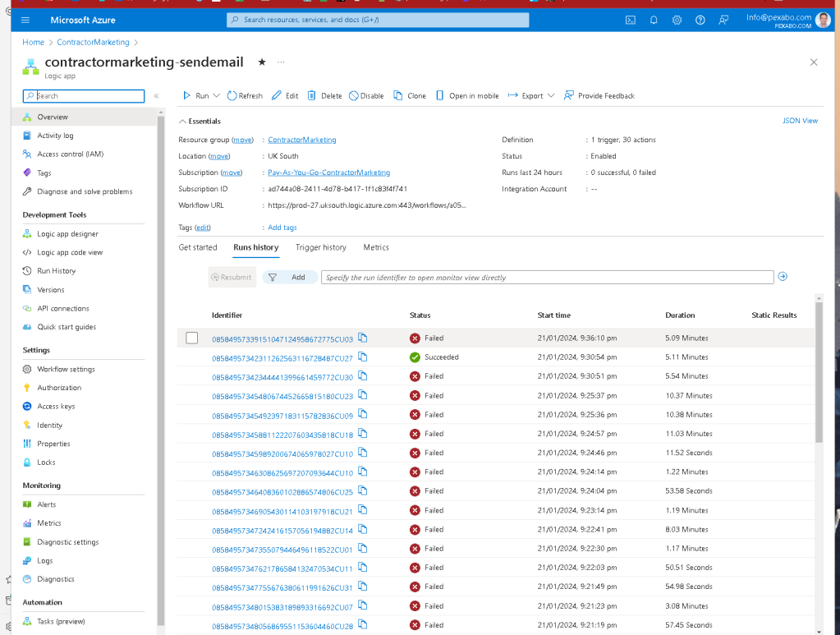Click Pay-As-You-Go-ContractorMarketing subscription link
Screen dimensions: 840x635
click(329, 173)
